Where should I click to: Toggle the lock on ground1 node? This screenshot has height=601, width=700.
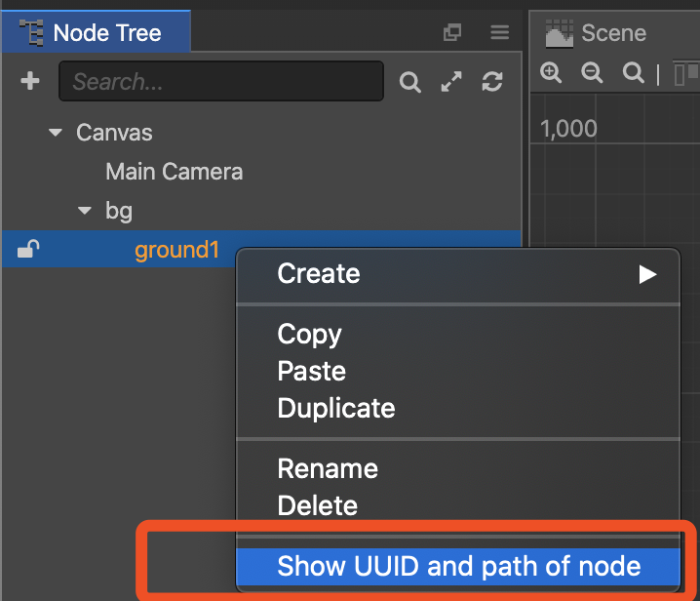tap(28, 251)
